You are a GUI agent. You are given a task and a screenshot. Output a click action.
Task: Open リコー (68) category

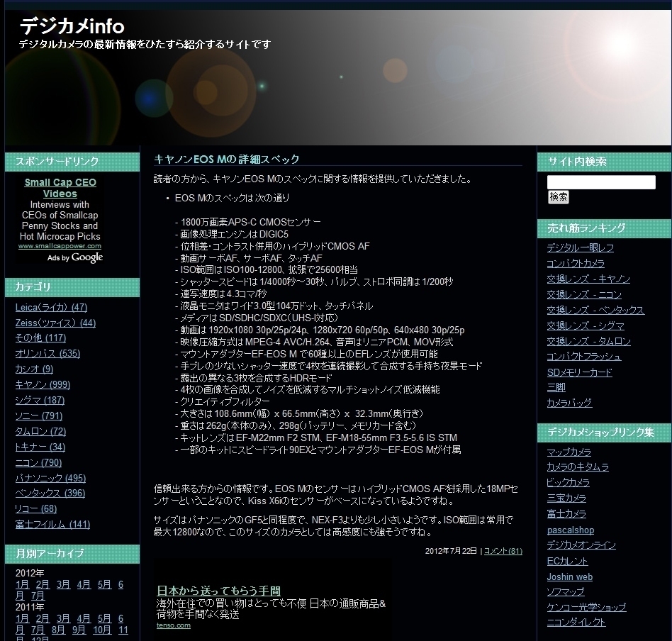coord(36,509)
